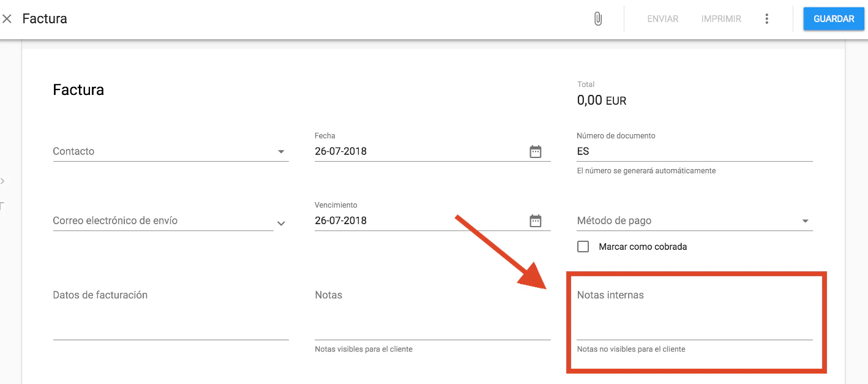This screenshot has height=384, width=868.
Task: Open the three-dot overflow menu
Action: 767,18
